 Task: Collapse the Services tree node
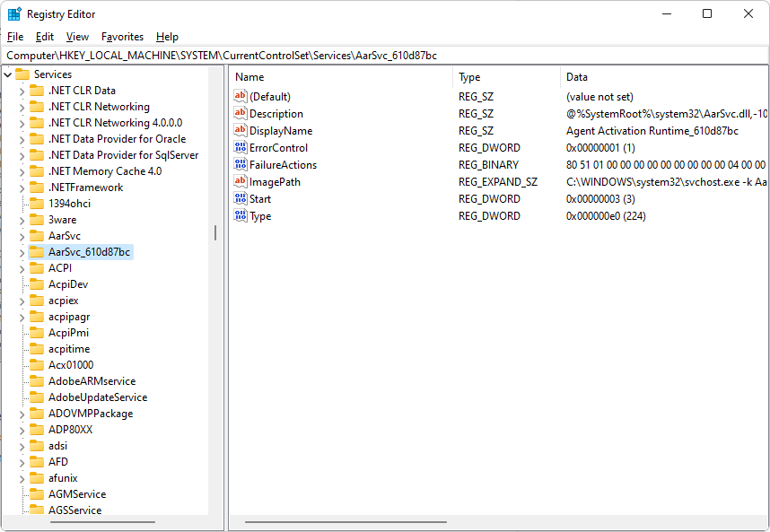[x=8, y=74]
